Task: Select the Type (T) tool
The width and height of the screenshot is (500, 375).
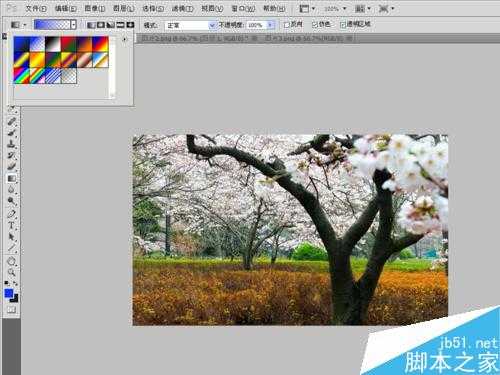Action: tap(12, 226)
